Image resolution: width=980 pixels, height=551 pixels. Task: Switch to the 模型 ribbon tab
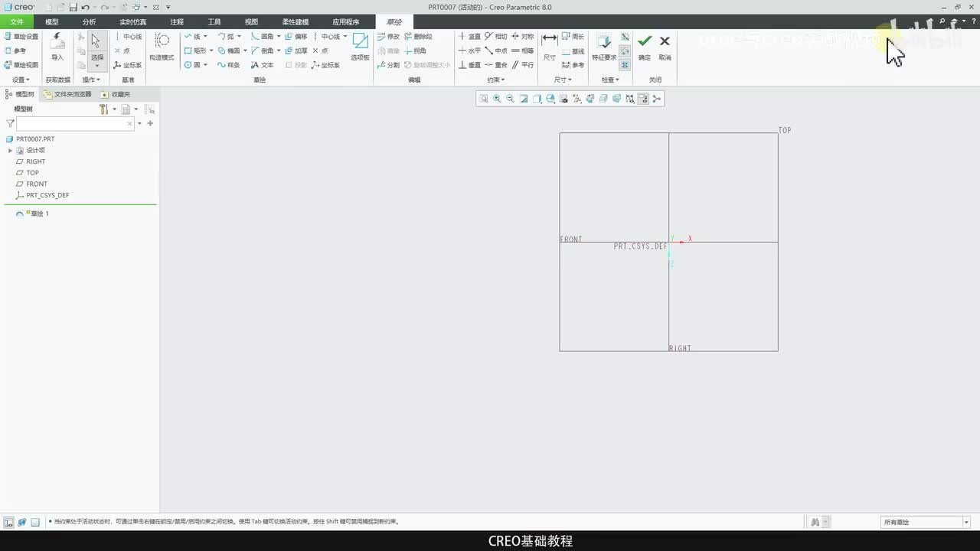(52, 22)
